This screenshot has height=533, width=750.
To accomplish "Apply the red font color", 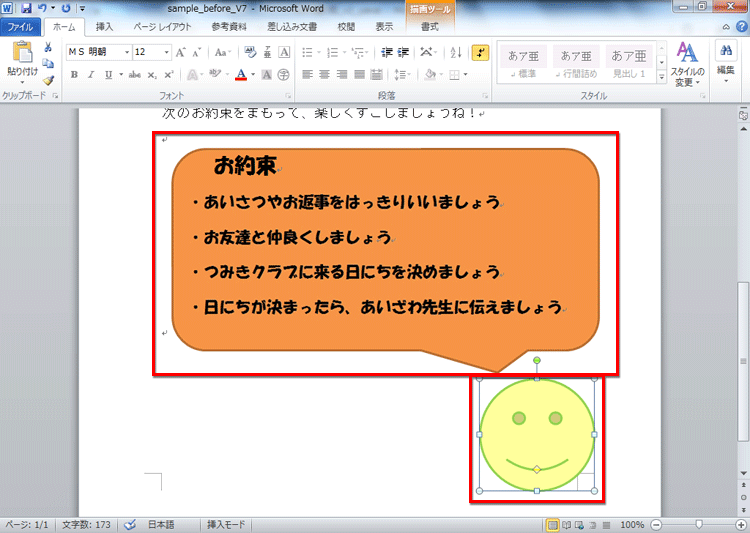I will pyautogui.click(x=241, y=75).
